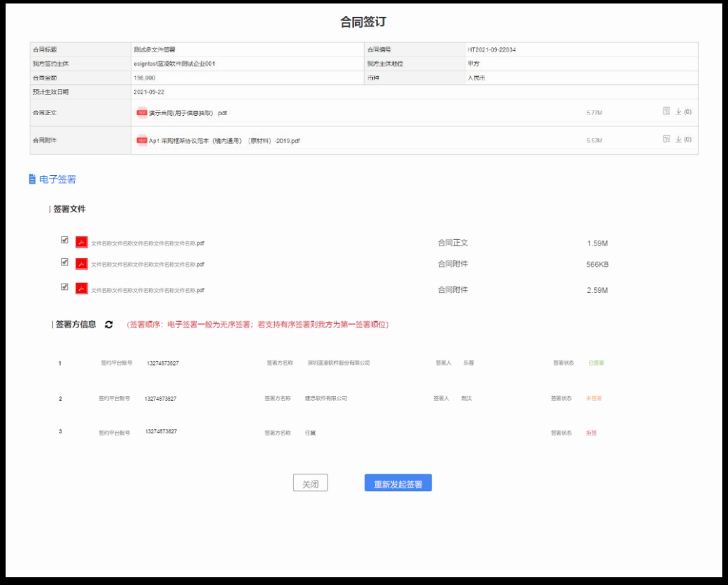Click the PDF icon of the 1.59M signing file

(x=82, y=242)
